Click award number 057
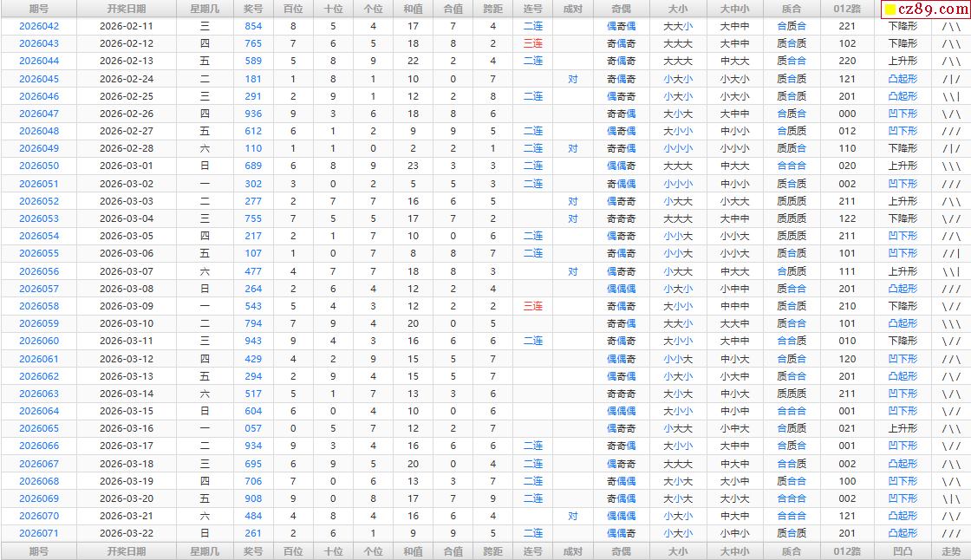971x560 pixels. pyautogui.click(x=252, y=429)
